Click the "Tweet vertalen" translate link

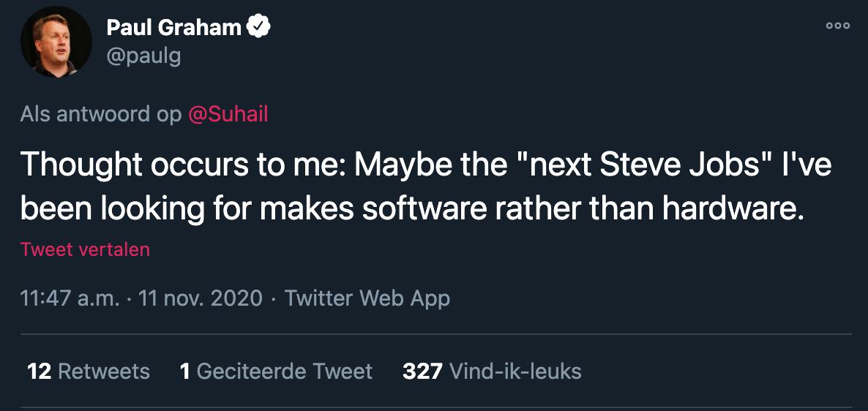pos(85,249)
